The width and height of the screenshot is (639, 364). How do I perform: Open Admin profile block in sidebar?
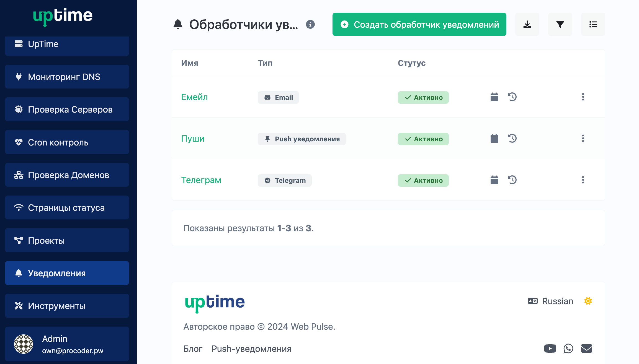[67, 344]
